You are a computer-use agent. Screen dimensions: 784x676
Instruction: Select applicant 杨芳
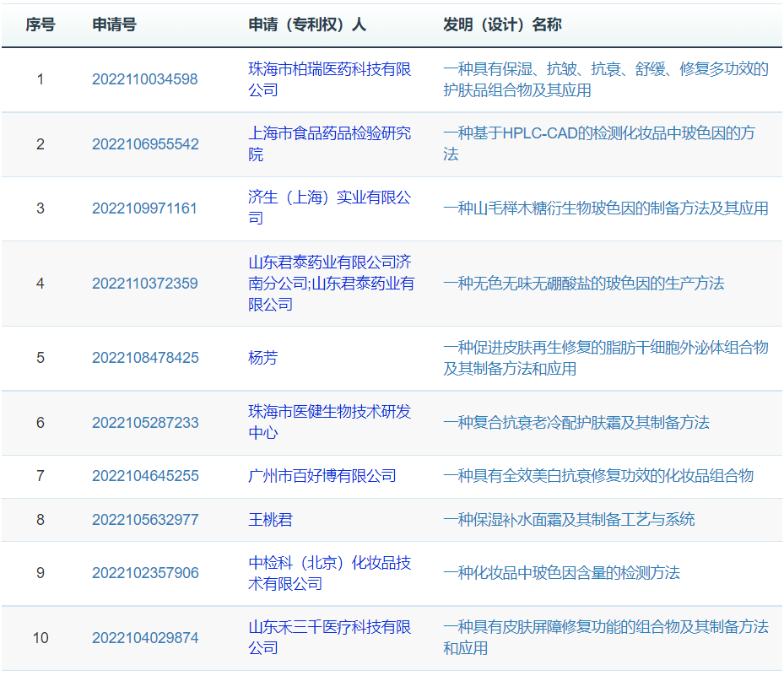pyautogui.click(x=262, y=358)
